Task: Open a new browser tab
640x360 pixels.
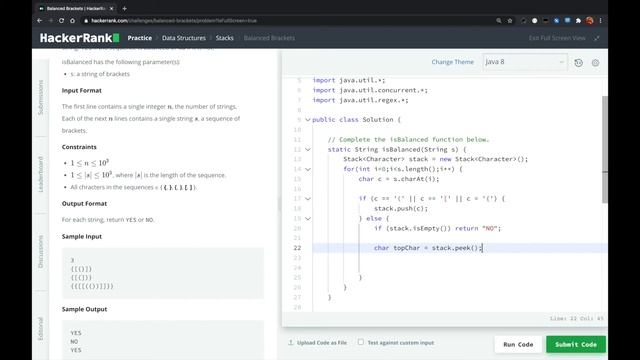Action: [x=124, y=8]
